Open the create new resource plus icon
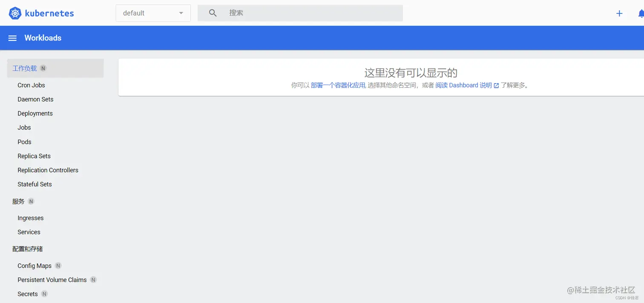 click(x=619, y=13)
